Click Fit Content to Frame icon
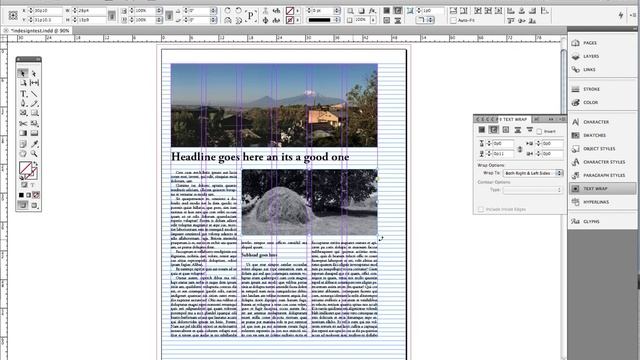Viewport: 640px width, 360px height. 478,11
